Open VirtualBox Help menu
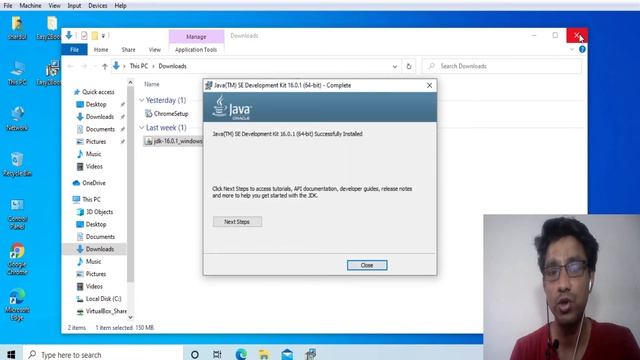The width and height of the screenshot is (640, 360). point(120,6)
